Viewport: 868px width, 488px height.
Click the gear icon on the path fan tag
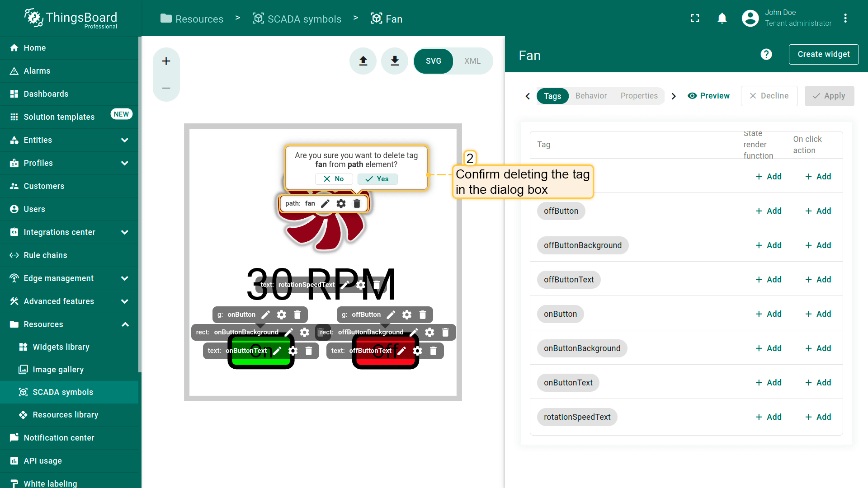341,204
